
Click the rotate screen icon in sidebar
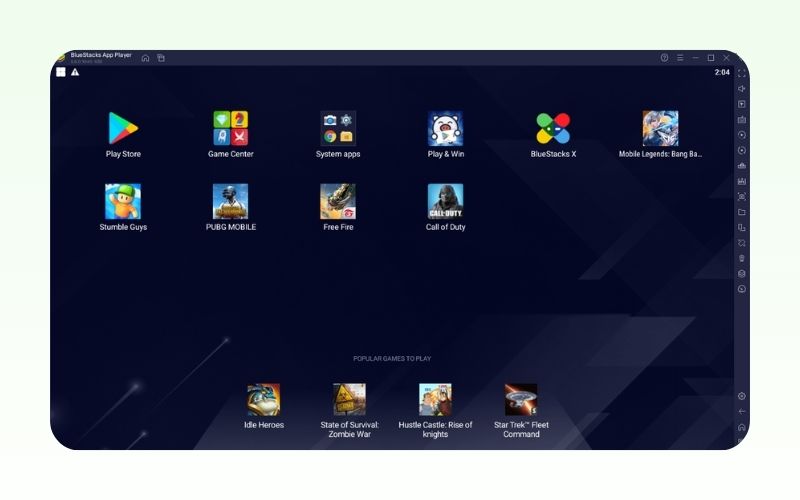coord(742,228)
